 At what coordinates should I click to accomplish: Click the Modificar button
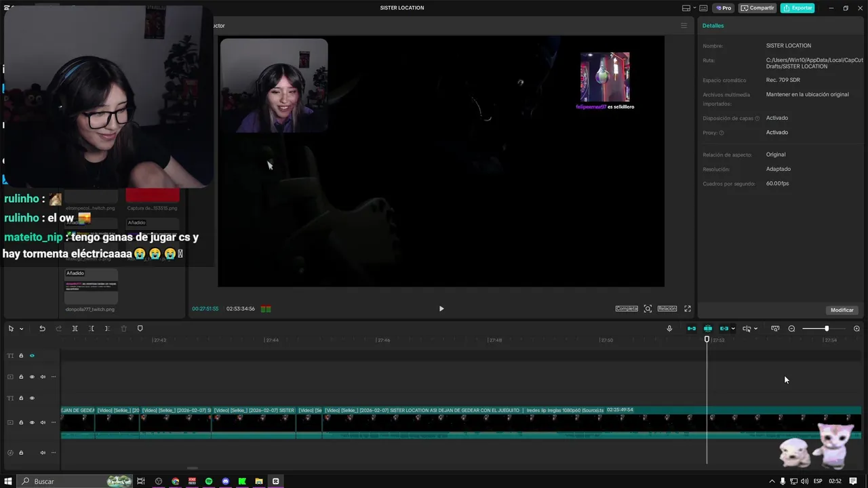click(842, 310)
